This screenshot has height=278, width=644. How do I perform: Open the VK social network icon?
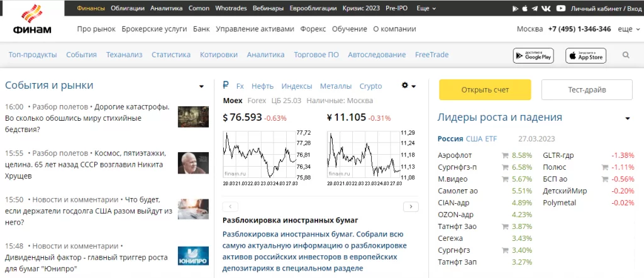pyautogui.click(x=547, y=9)
